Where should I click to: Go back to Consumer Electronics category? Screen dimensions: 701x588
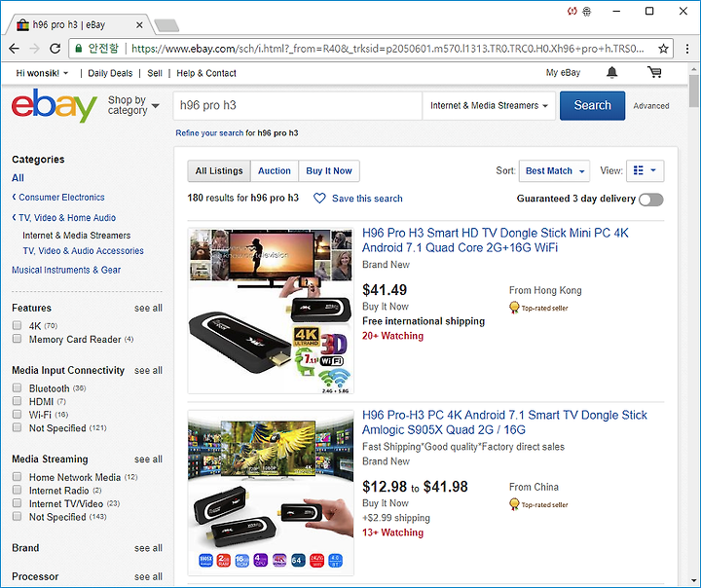pyautogui.click(x=61, y=198)
